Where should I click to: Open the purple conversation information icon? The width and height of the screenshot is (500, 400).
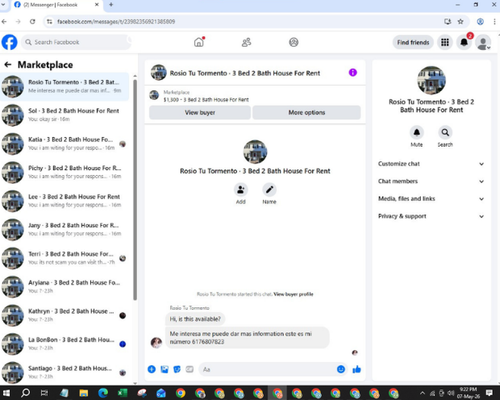pyautogui.click(x=353, y=73)
